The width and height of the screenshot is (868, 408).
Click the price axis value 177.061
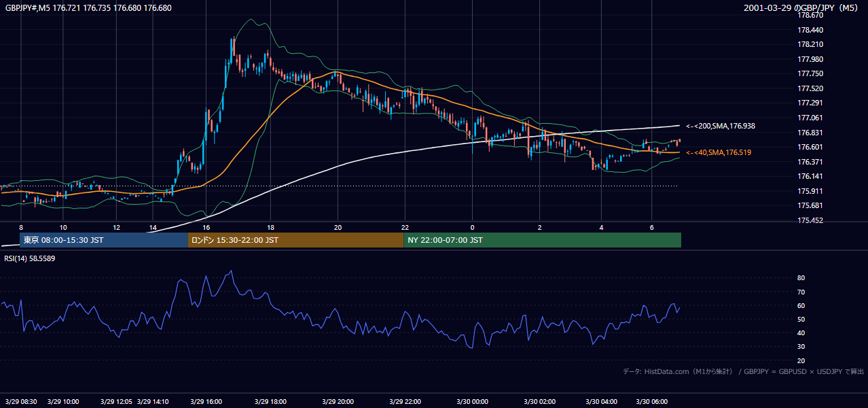810,118
